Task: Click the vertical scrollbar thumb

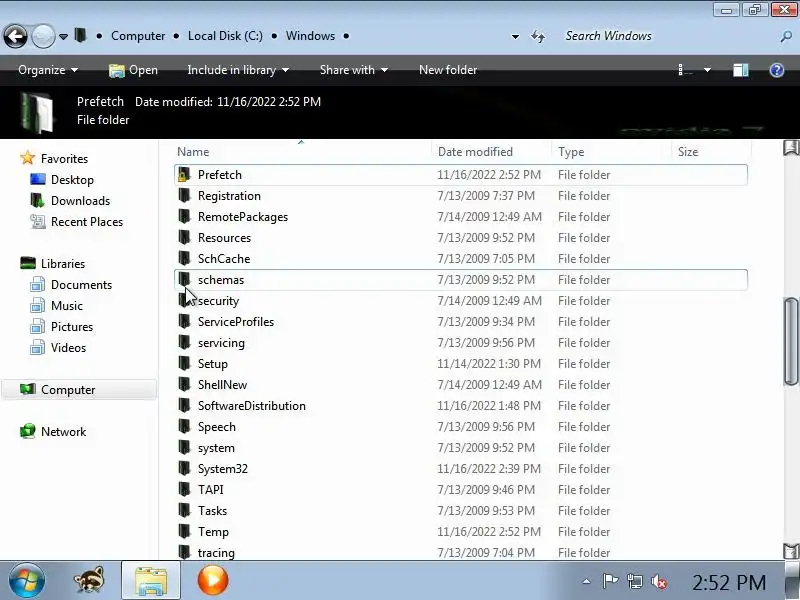Action: (x=791, y=341)
